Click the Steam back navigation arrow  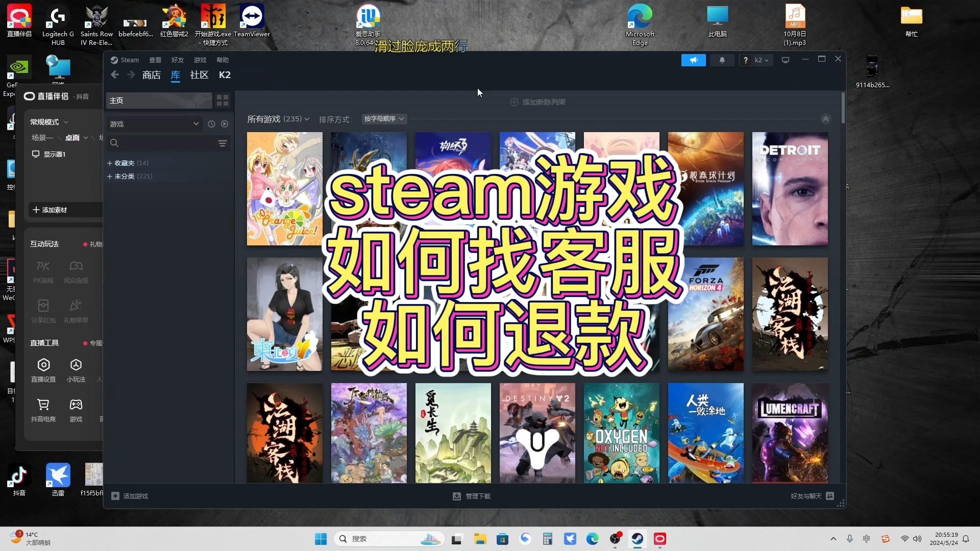(115, 75)
